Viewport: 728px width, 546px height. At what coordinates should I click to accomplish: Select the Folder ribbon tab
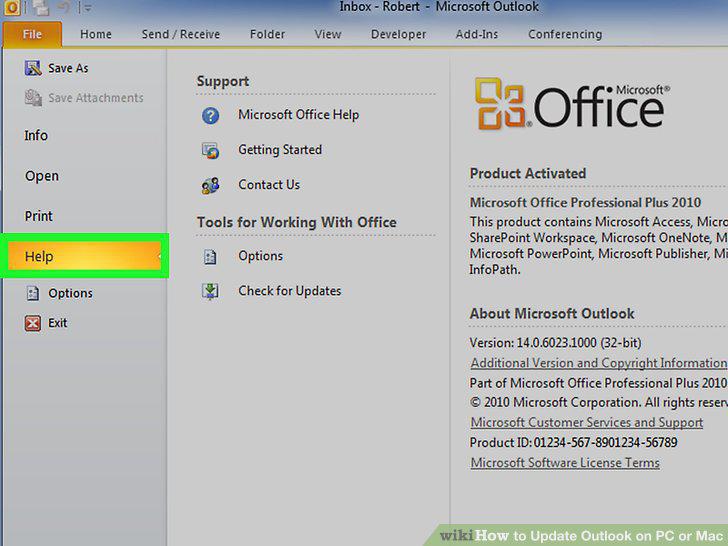point(267,34)
